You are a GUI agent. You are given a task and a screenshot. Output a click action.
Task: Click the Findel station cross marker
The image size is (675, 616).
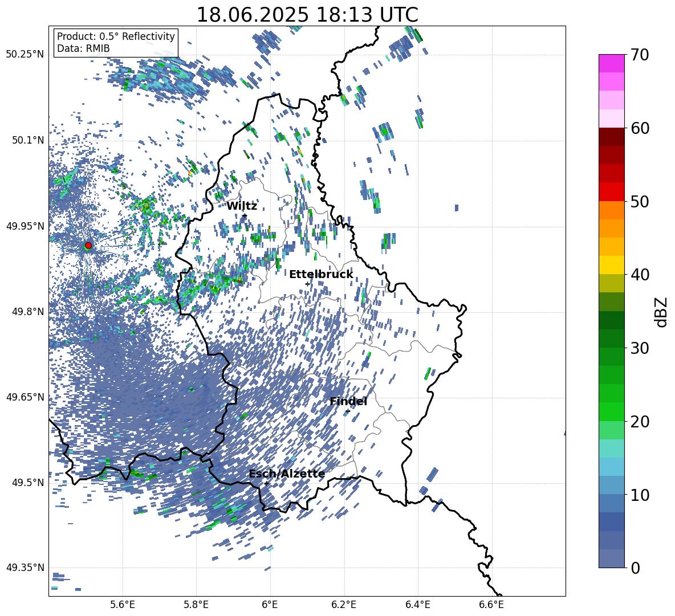pyautogui.click(x=348, y=411)
